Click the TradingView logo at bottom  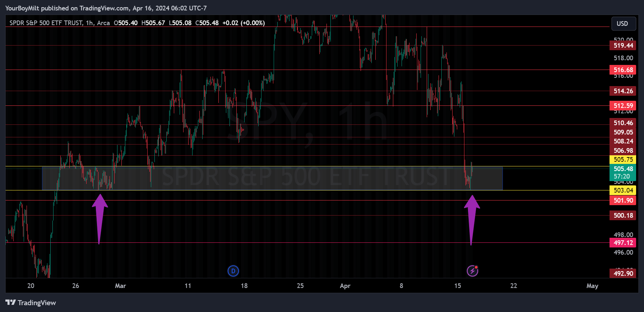point(31,303)
